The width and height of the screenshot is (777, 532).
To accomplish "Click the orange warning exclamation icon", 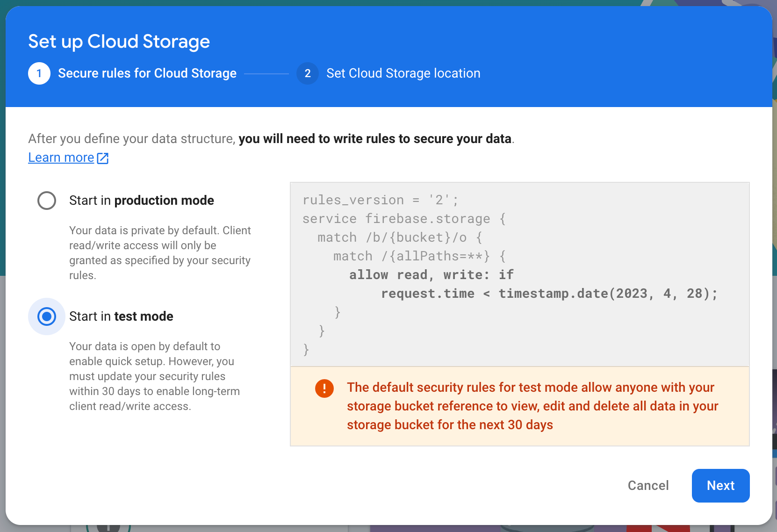I will coord(324,388).
